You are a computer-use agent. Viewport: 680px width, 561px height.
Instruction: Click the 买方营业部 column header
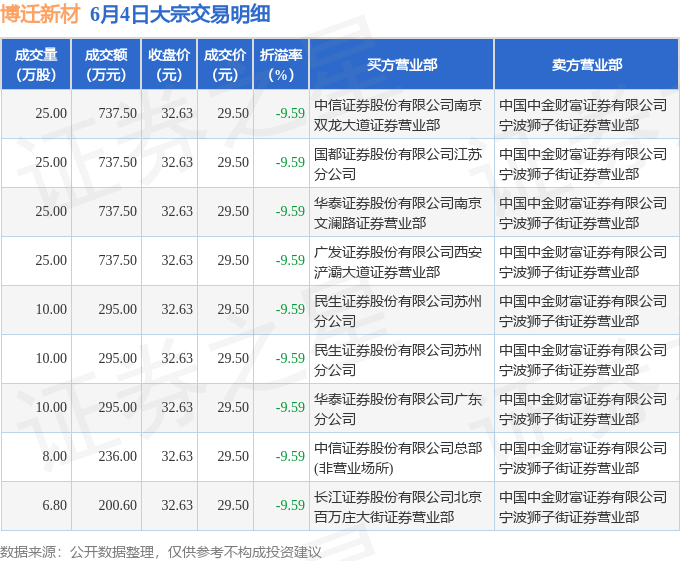pyautogui.click(x=402, y=65)
